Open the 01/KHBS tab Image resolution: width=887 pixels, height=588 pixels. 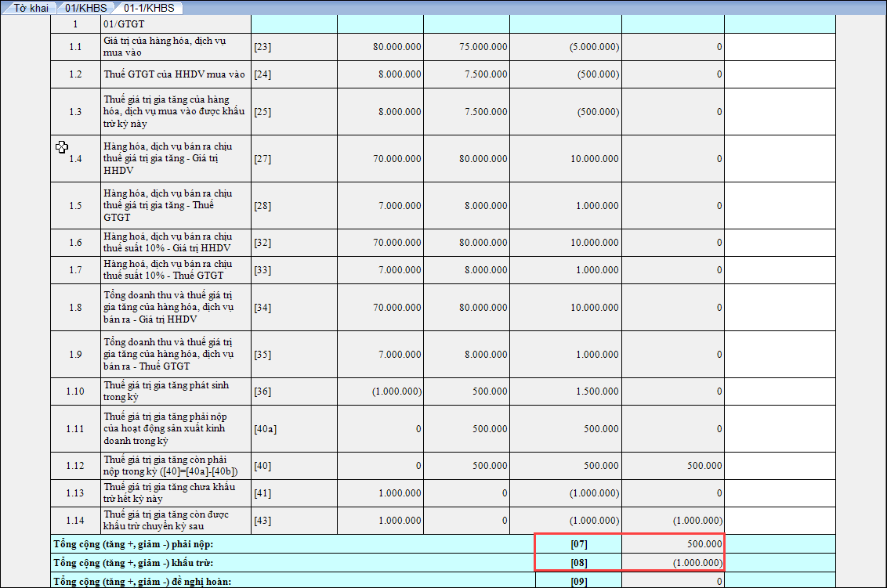click(x=85, y=8)
